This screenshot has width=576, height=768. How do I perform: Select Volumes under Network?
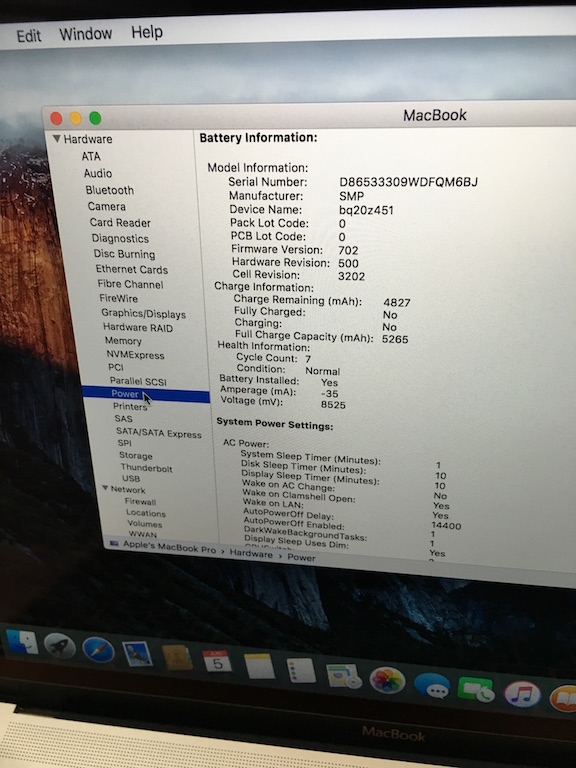[144, 524]
